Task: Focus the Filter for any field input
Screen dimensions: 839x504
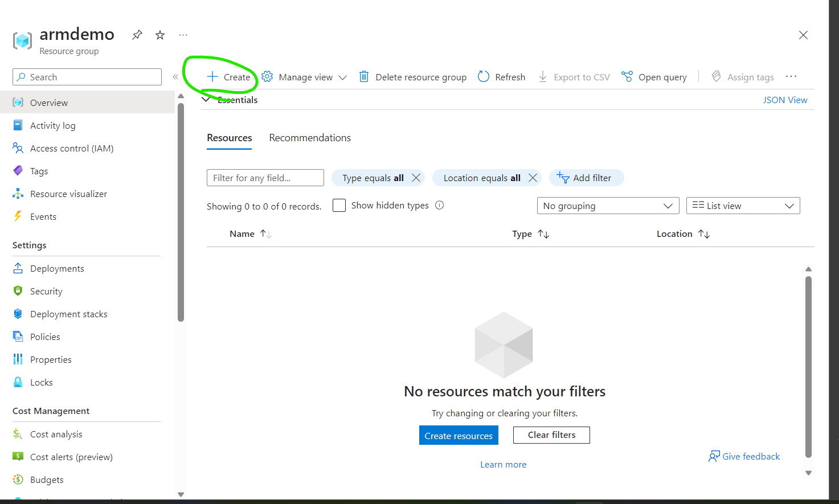Action: pyautogui.click(x=265, y=178)
